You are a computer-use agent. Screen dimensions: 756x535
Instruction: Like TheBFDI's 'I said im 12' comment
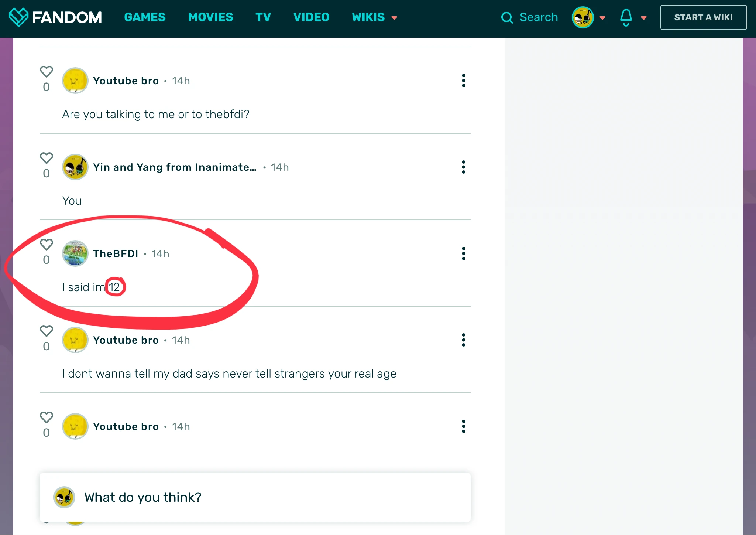click(47, 244)
